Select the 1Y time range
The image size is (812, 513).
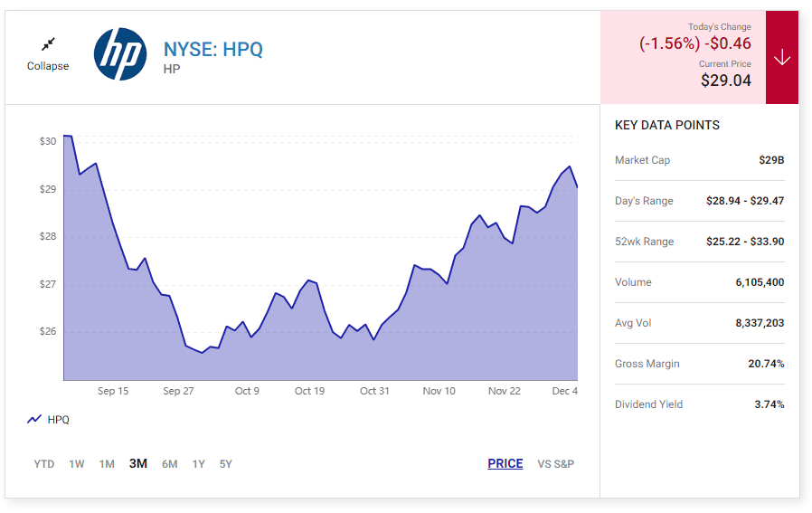[199, 464]
